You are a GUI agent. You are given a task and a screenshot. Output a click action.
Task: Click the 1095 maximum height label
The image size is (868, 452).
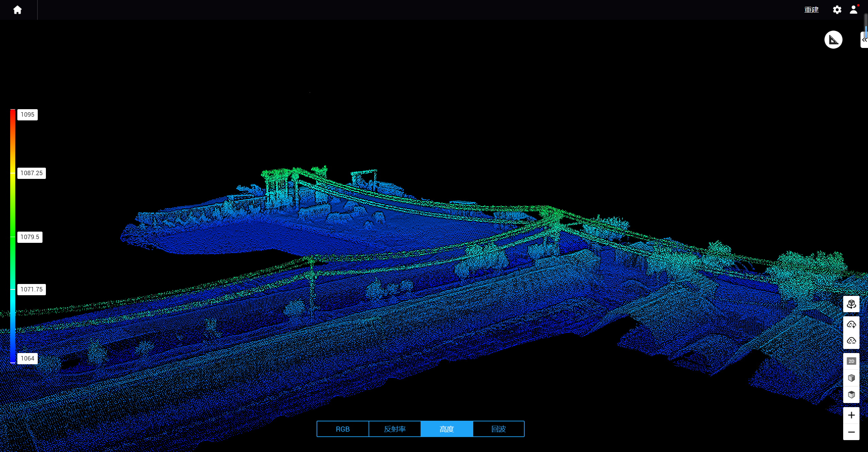pyautogui.click(x=28, y=115)
